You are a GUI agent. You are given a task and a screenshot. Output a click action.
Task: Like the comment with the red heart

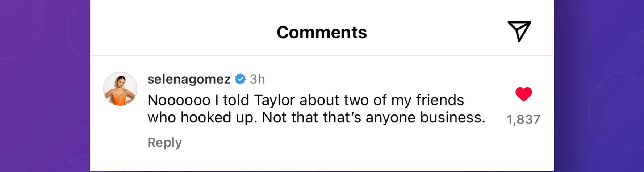(523, 94)
